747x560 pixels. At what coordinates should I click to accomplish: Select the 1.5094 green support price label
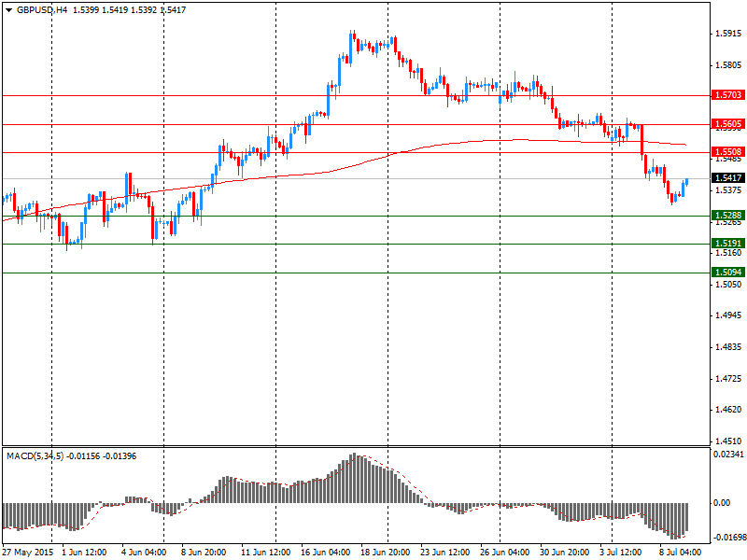(728, 272)
